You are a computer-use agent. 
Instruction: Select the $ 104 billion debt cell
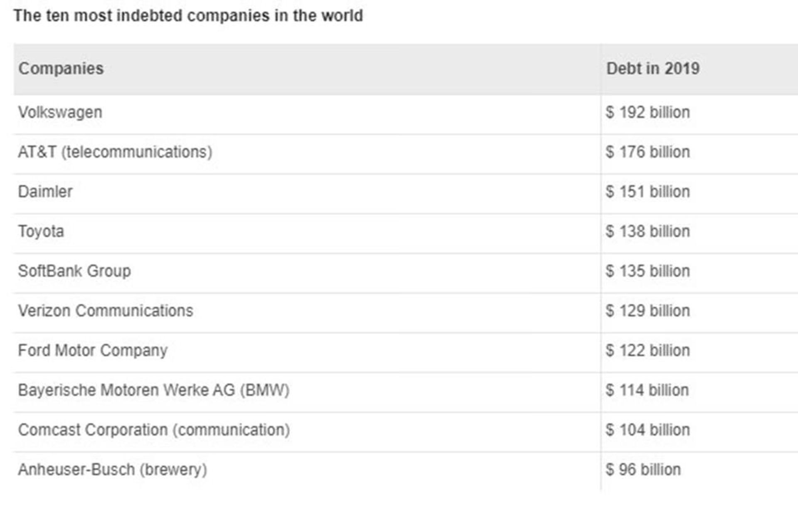tap(648, 430)
